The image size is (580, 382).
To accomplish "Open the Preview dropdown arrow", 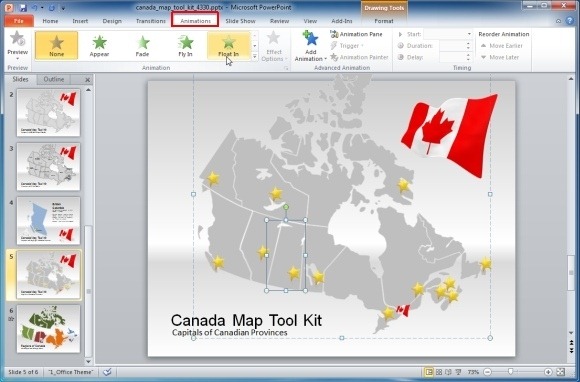I will [x=17, y=58].
